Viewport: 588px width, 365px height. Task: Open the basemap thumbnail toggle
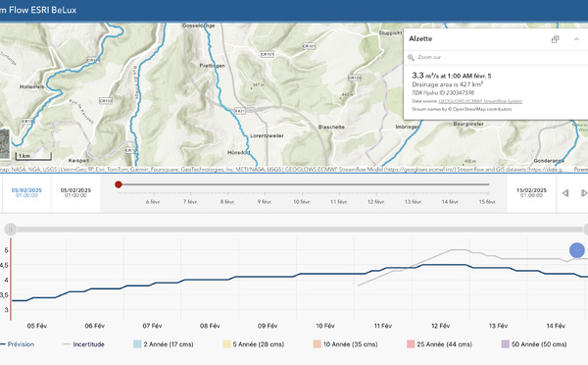(x=5, y=144)
